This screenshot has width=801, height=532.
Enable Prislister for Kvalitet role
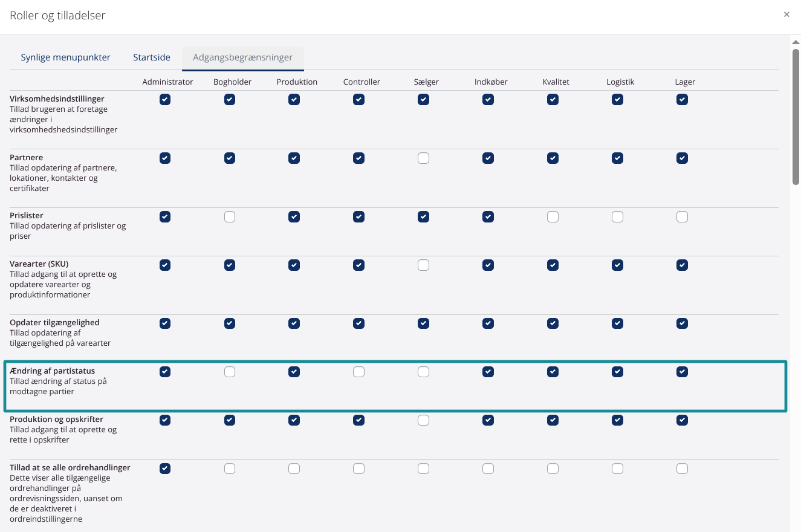(553, 216)
